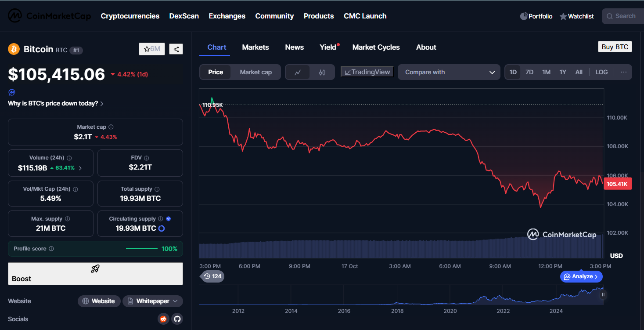Open Bitcoin's GitHub repository icon
The image size is (644, 330).
pyautogui.click(x=177, y=319)
